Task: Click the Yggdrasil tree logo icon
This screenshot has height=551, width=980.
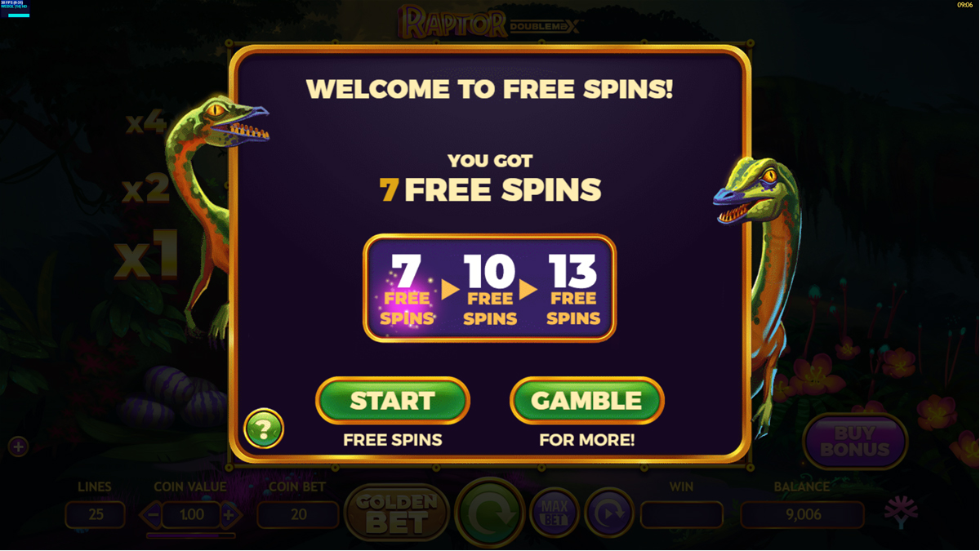Action: pos(902,513)
